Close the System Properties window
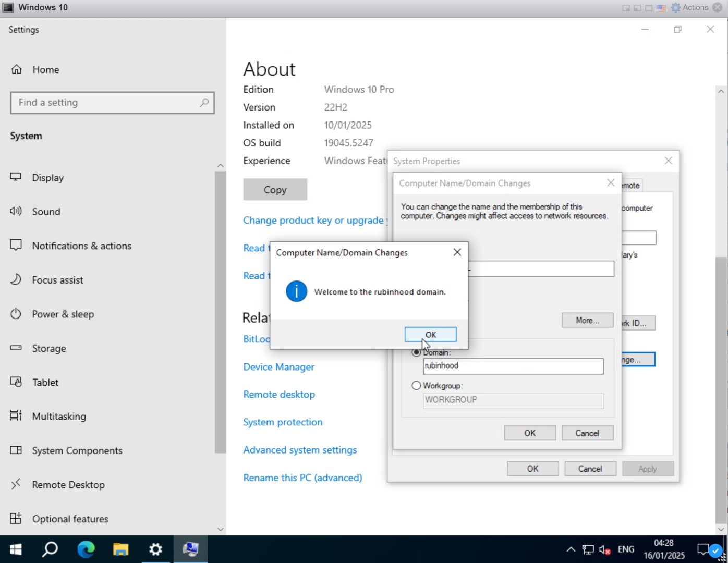 [x=669, y=161]
